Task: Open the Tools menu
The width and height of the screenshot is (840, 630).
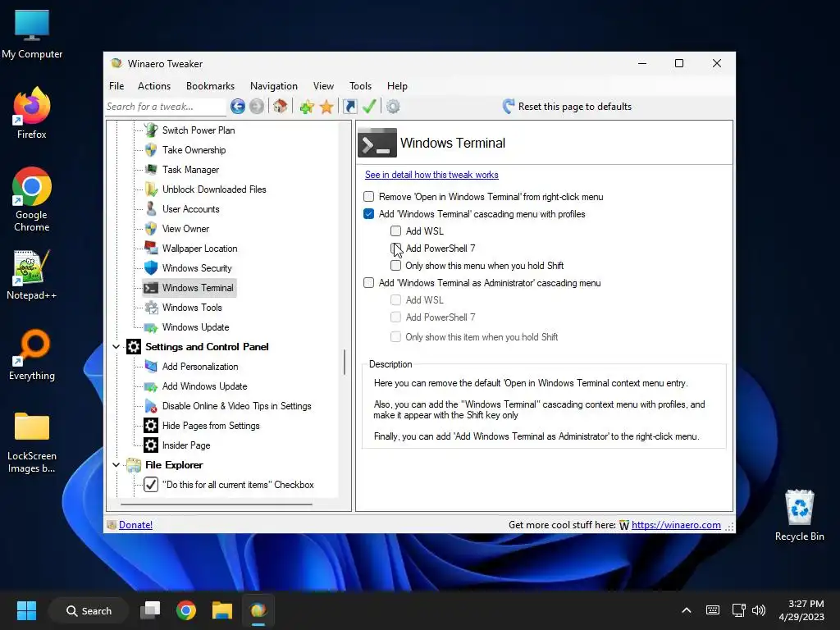Action: pyautogui.click(x=360, y=85)
